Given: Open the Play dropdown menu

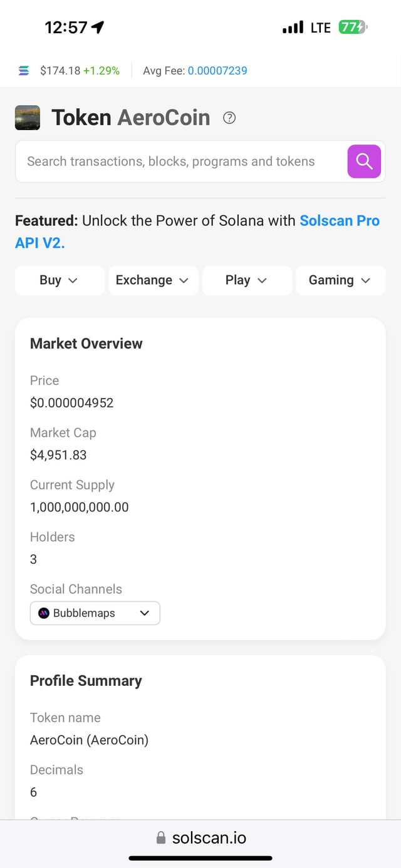Looking at the screenshot, I should [247, 280].
